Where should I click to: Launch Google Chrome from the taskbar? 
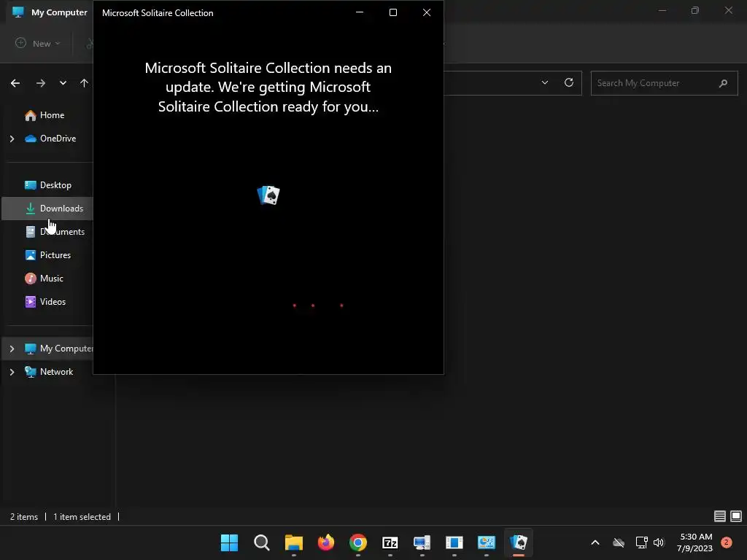[358, 542]
